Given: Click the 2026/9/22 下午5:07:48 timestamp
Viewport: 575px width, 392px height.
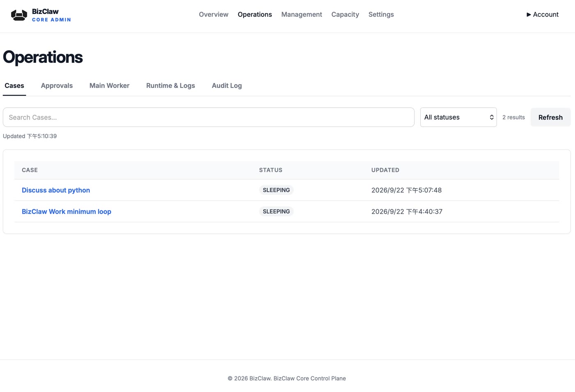Looking at the screenshot, I should coord(407,190).
